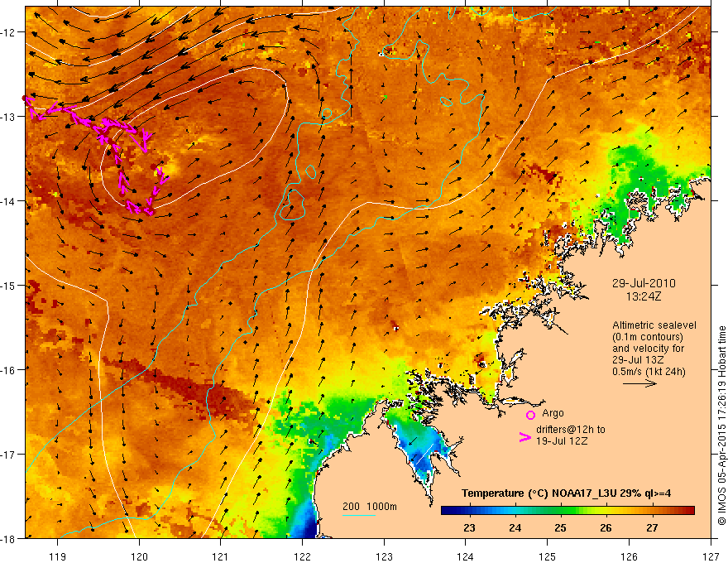This screenshot has width=728, height=563.
Task: Click latitude axis label -15
Action: [x=9, y=285]
